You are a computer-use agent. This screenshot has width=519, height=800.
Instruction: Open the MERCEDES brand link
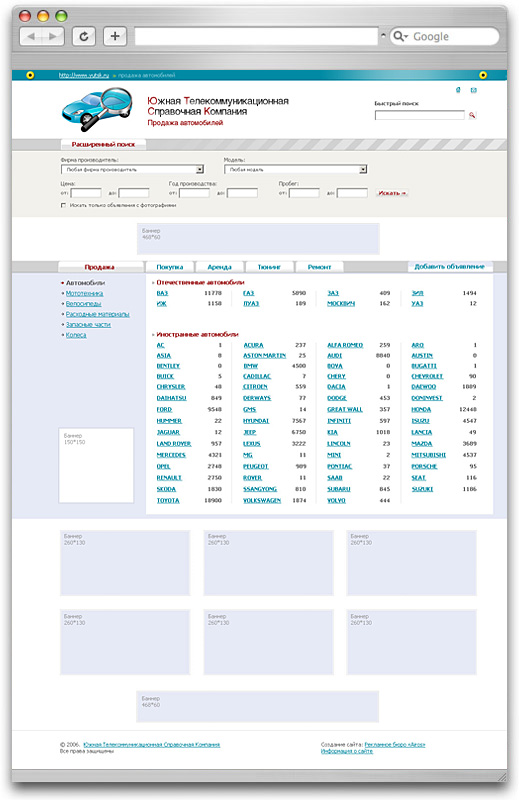(171, 455)
